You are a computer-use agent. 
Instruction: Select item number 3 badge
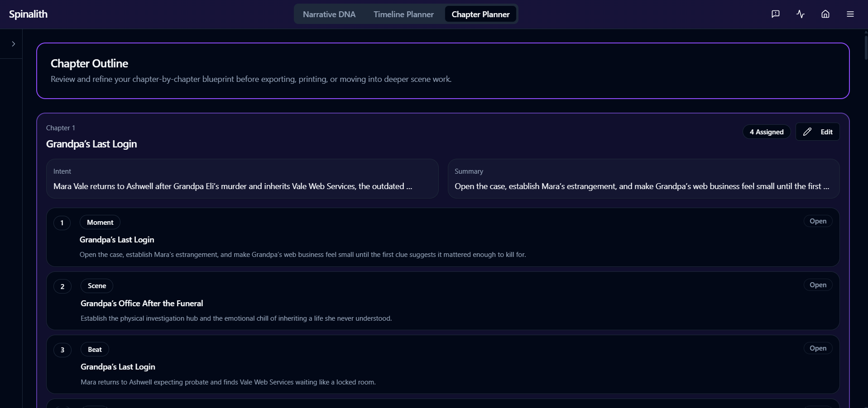click(62, 350)
